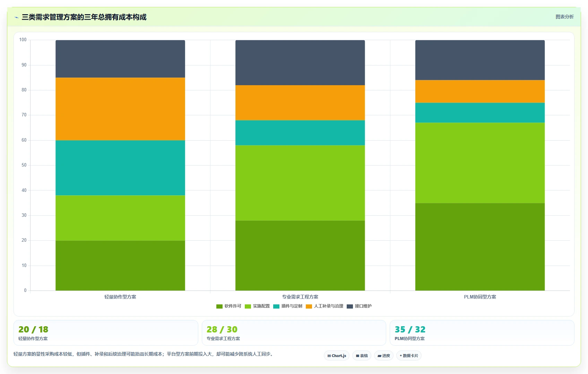Image resolution: width=588 pixels, height=374 pixels.
Task: Click the 接口维护 segment of the 轻量协作型方案 bar
Action: coord(120,59)
